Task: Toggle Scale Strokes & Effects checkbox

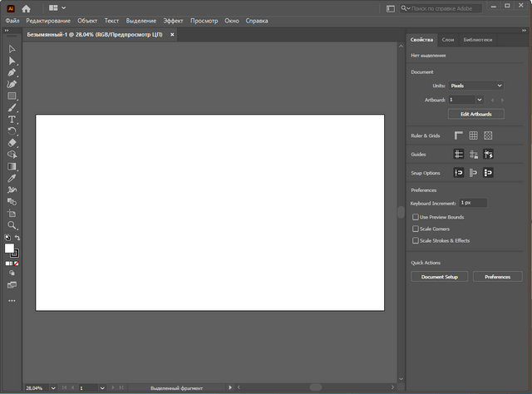Action: [416, 240]
